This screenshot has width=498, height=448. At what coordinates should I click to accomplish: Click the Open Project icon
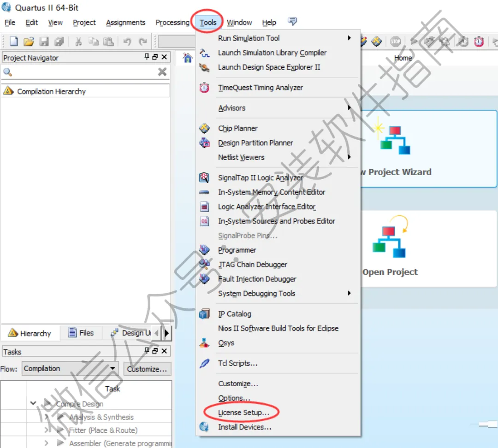[390, 237]
